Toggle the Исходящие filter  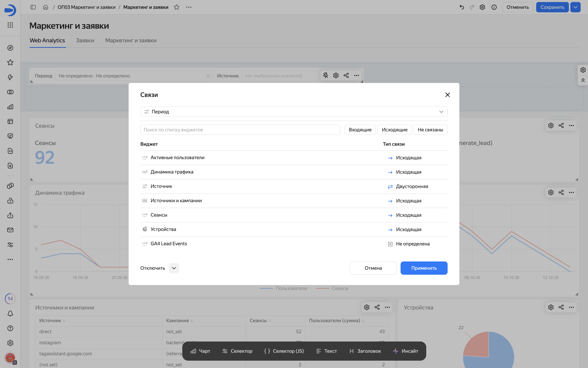(395, 130)
